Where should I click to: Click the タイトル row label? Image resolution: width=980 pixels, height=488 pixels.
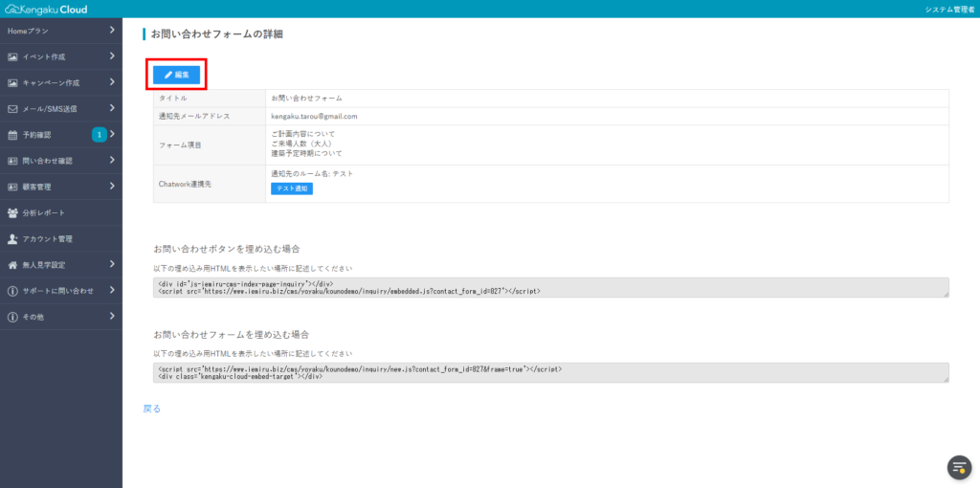173,99
